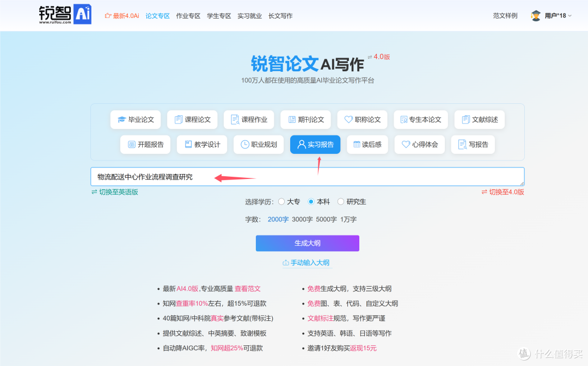Click the icon on 专生本论文
Viewport: 588px width, 366px height.
404,120
